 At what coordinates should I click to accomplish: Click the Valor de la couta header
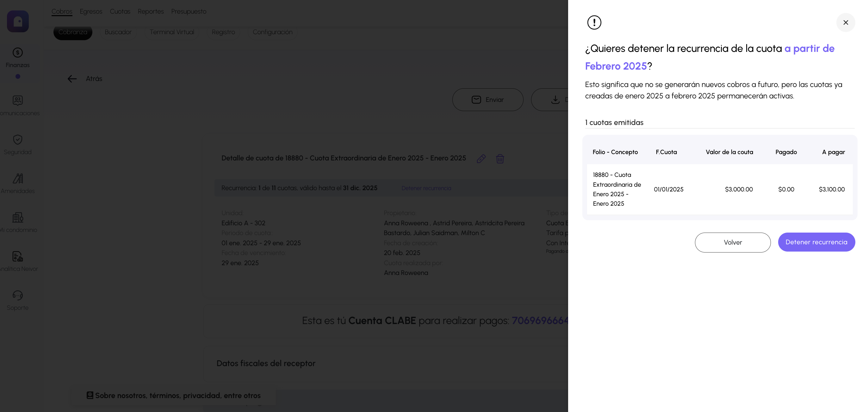(x=729, y=152)
